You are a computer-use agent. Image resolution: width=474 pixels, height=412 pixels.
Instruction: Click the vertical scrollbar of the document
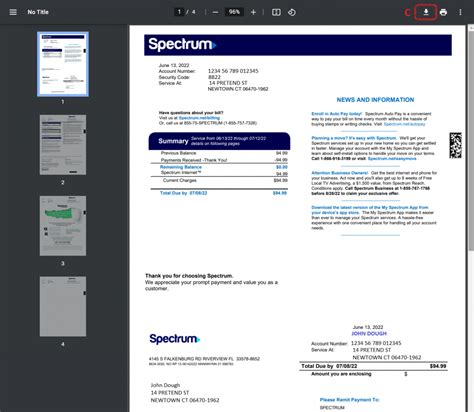[x=471, y=140]
